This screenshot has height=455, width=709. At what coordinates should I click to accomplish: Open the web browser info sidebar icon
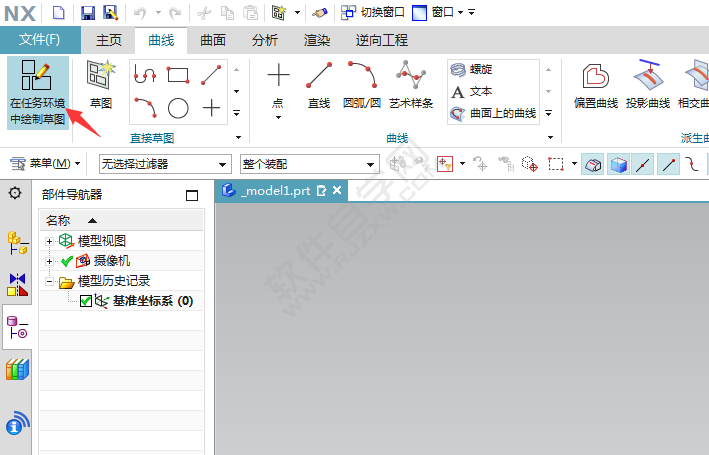(x=17, y=423)
